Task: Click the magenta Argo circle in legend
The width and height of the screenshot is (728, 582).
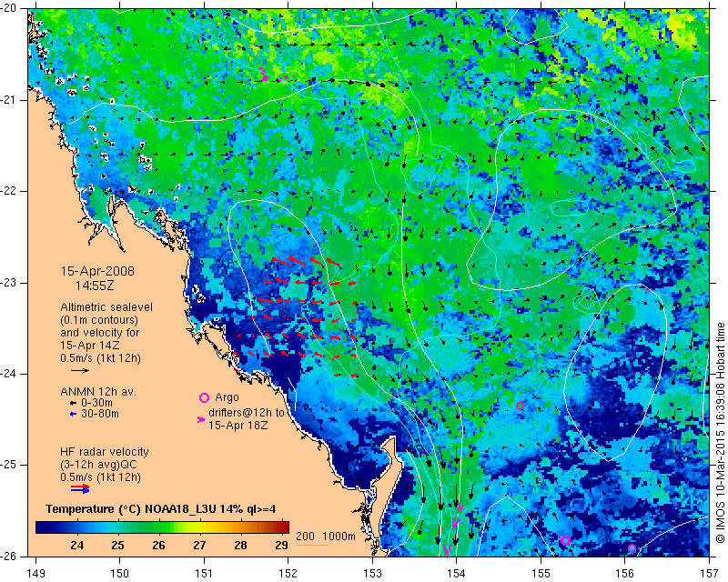Action: [204, 397]
